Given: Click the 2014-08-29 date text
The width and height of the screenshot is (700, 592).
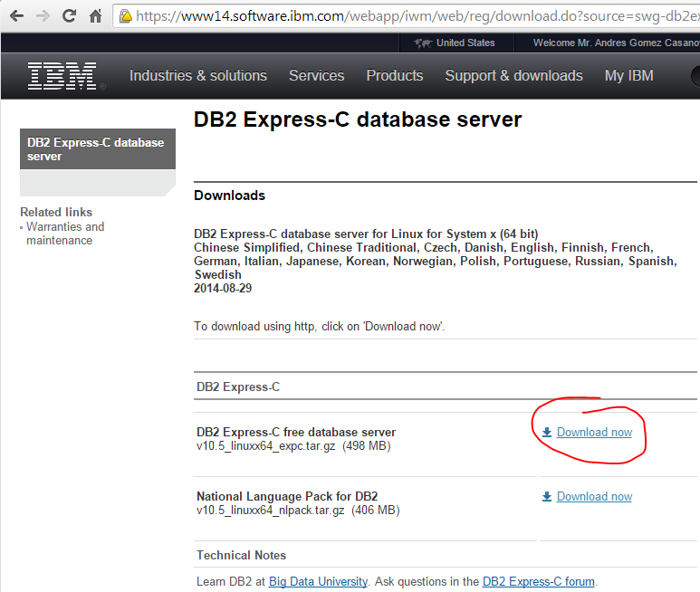Looking at the screenshot, I should click(x=223, y=288).
